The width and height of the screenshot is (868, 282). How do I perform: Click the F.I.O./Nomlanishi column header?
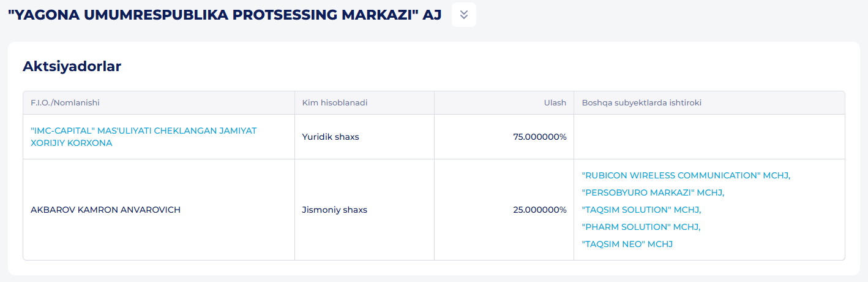click(65, 103)
